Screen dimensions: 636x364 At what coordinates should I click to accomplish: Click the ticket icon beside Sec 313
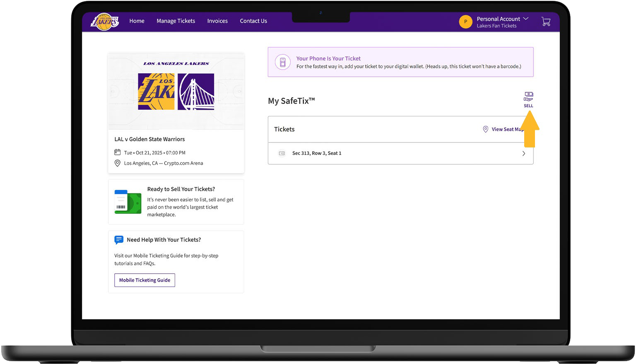tap(282, 153)
